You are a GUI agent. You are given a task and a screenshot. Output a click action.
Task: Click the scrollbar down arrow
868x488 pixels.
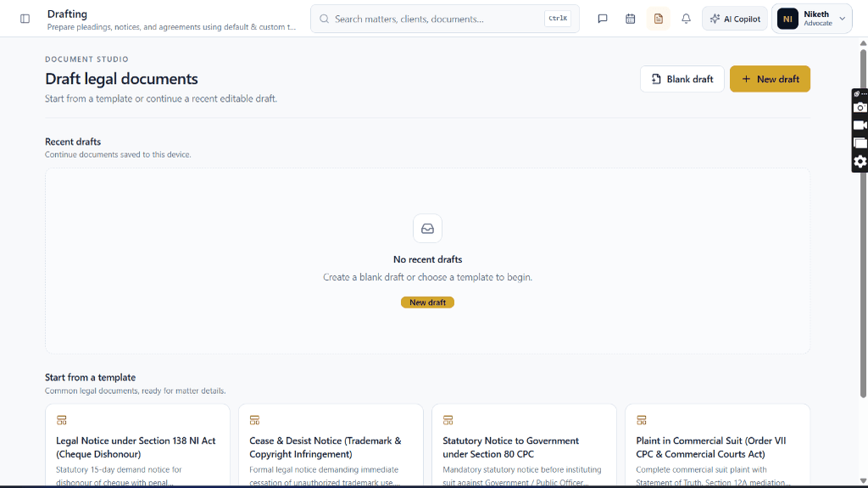(x=863, y=481)
